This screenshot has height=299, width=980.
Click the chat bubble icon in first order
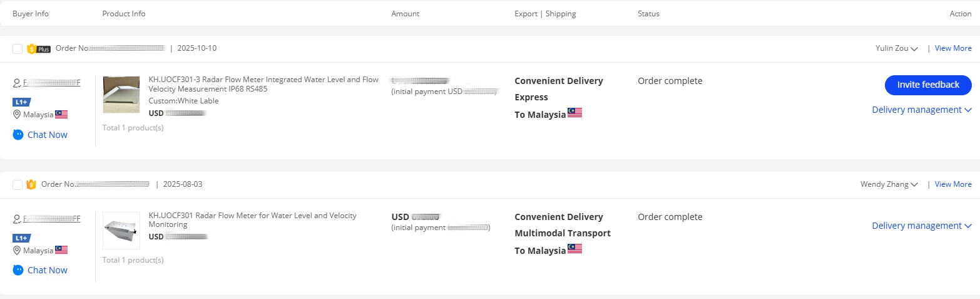coord(18,135)
